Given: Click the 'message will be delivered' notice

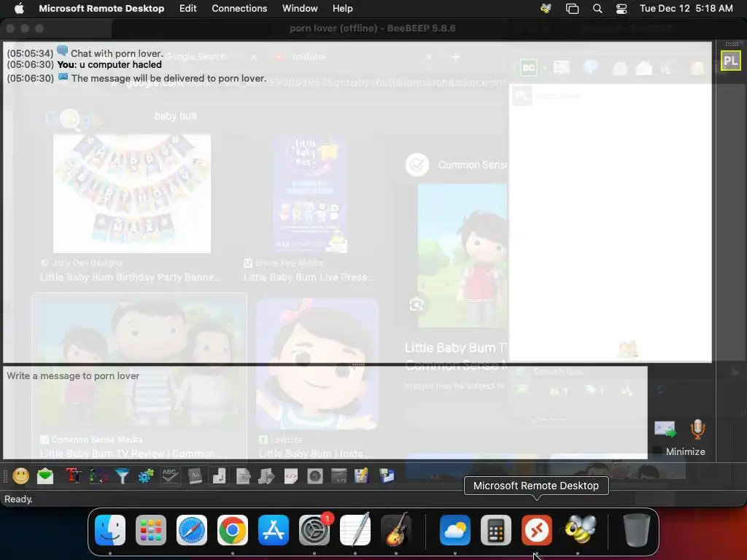Looking at the screenshot, I should click(169, 78).
